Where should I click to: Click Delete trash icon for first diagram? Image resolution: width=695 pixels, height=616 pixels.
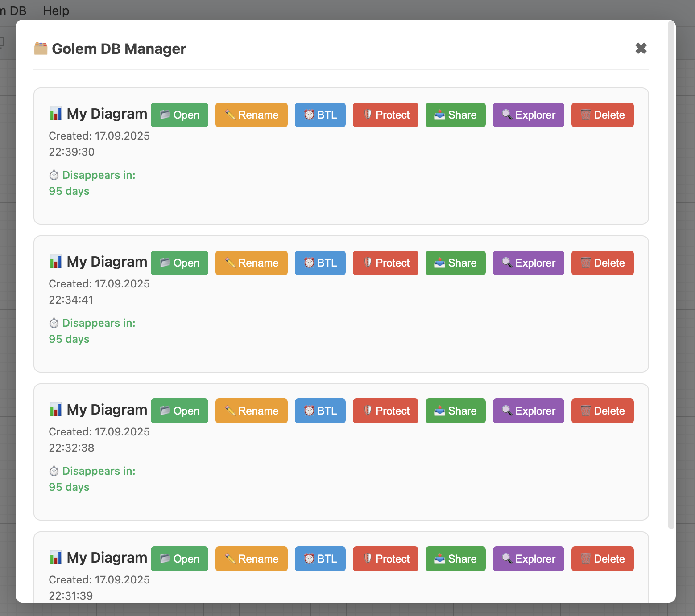(x=586, y=115)
